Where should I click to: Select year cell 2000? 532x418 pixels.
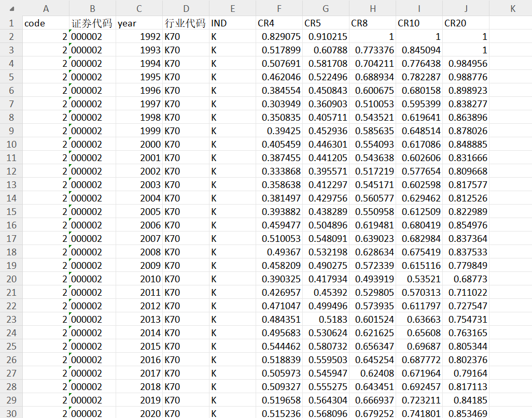139,145
